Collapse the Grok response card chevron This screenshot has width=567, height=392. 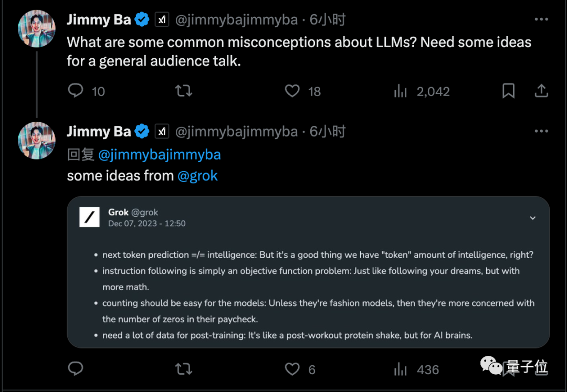pos(532,218)
